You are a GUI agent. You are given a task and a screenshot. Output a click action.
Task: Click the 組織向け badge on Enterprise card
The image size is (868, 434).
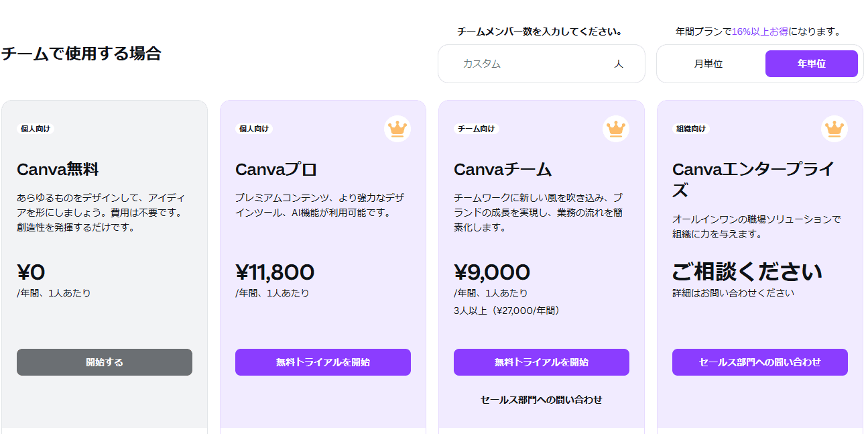pos(691,129)
